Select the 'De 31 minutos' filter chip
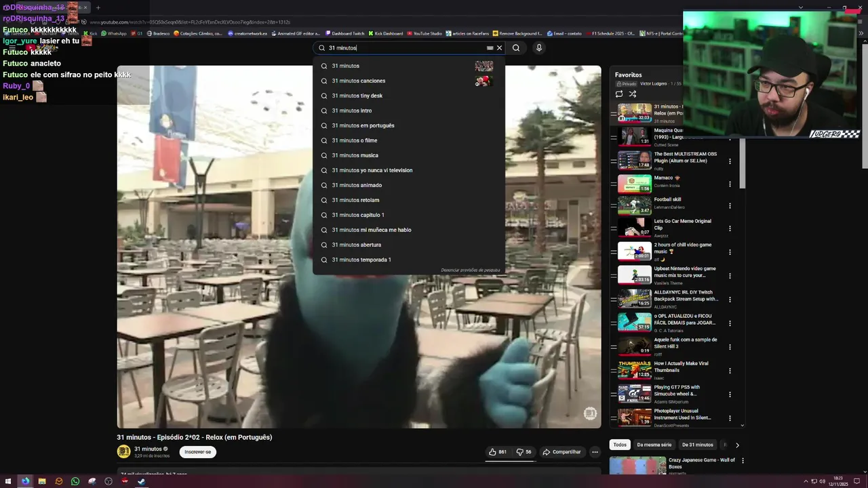This screenshot has width=868, height=488. 697,445
